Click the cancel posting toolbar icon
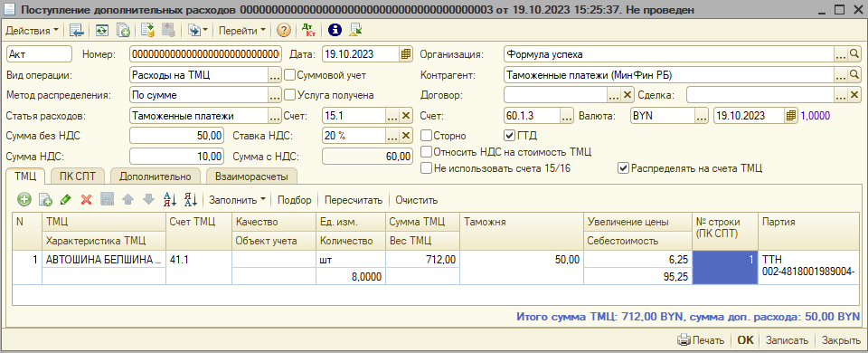 tap(168, 31)
